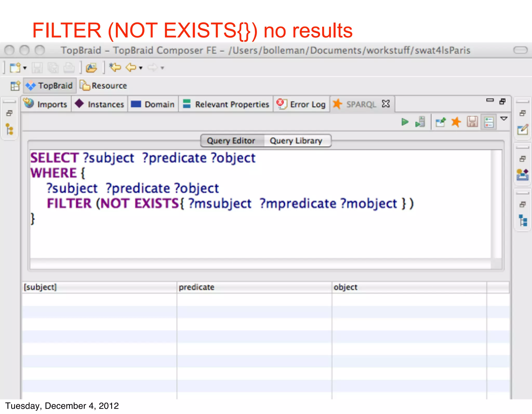Click the FILTER keyword in the query
532x414 pixels.
(x=69, y=203)
